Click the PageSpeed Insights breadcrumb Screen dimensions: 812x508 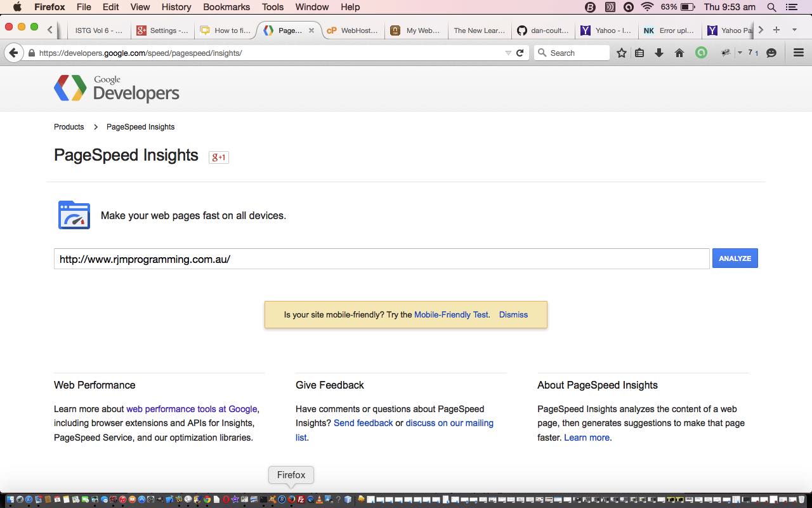pos(140,127)
